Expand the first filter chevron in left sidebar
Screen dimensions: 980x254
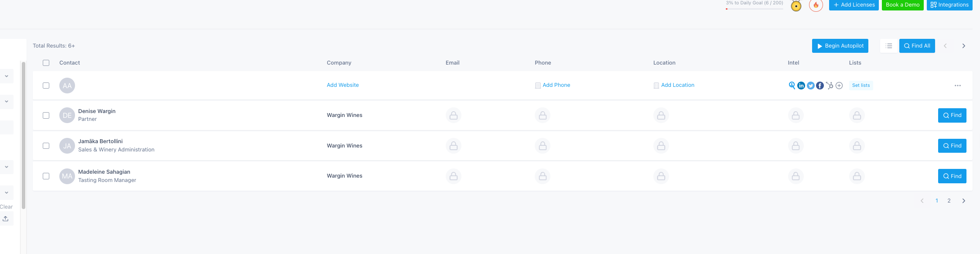pyautogui.click(x=7, y=76)
